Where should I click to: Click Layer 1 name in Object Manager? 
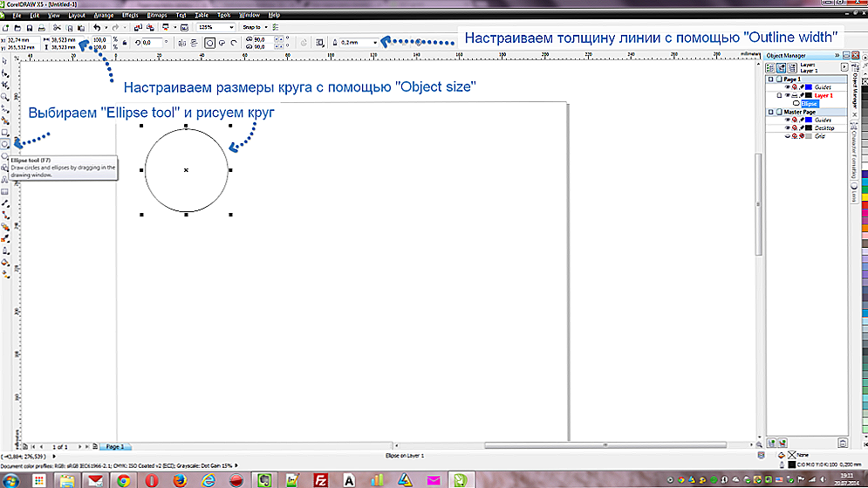(824, 95)
